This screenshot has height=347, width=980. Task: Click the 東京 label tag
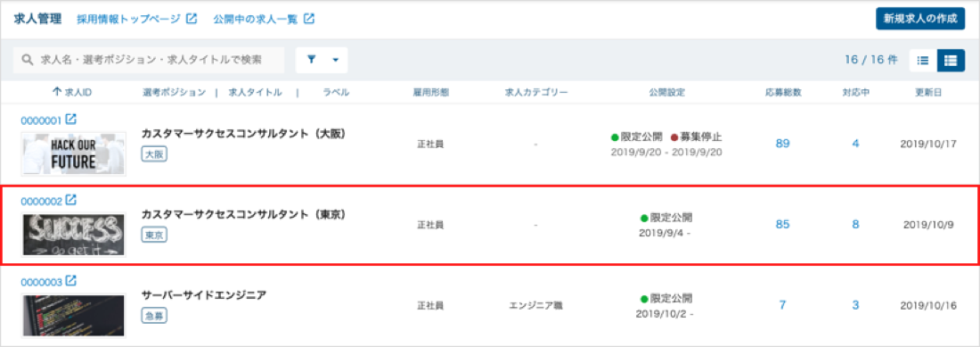[x=154, y=235]
